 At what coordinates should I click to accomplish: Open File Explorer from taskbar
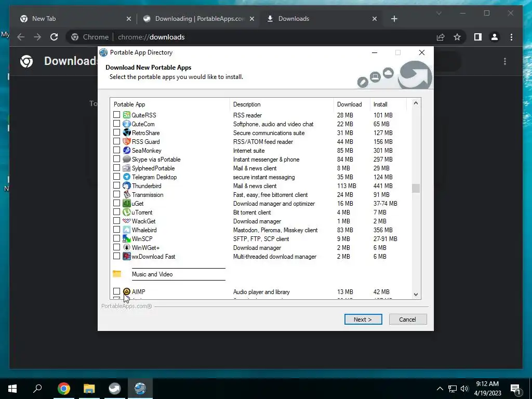[89, 388]
